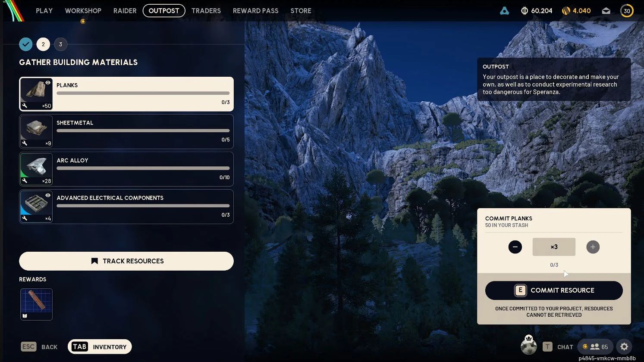Go to the Raider tab
The height and width of the screenshot is (362, 644).
[x=125, y=11]
